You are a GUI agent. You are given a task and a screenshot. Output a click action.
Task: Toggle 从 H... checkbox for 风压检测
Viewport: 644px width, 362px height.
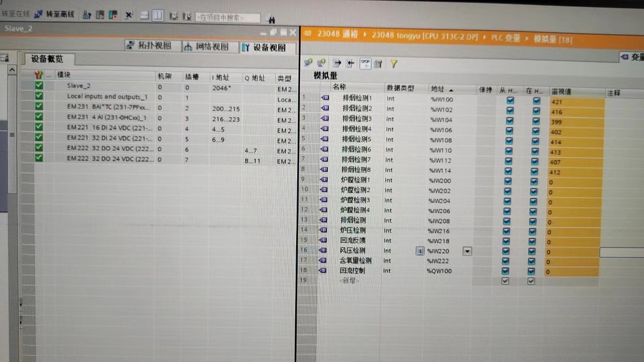[x=506, y=251]
